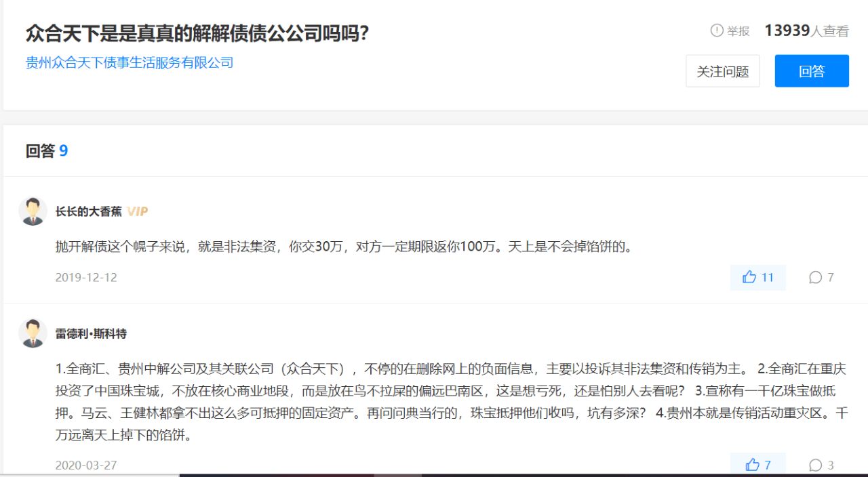Screen dimensions: 868x477
Task: Click the report (举报) exclamation icon
Action: pyautogui.click(x=717, y=30)
